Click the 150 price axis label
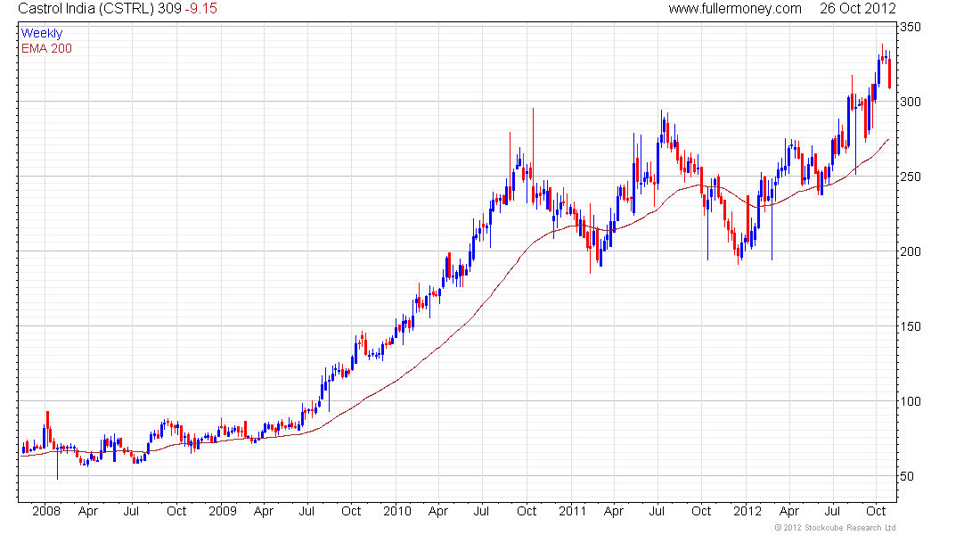Screen dimensions: 980x535 click(911, 326)
